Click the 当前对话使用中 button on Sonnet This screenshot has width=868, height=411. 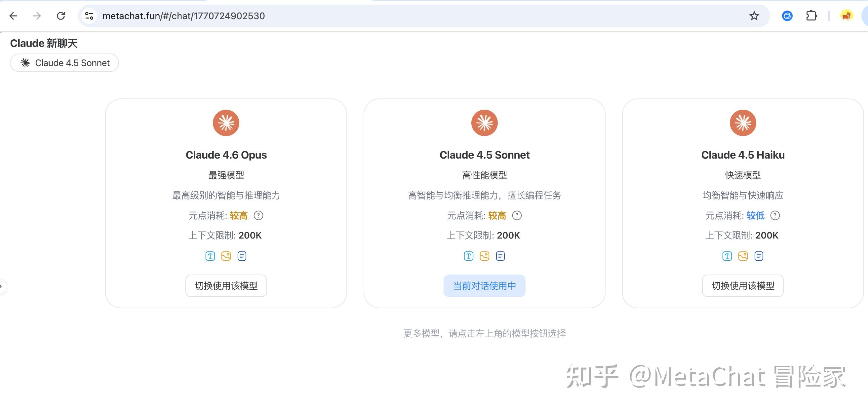[484, 286]
